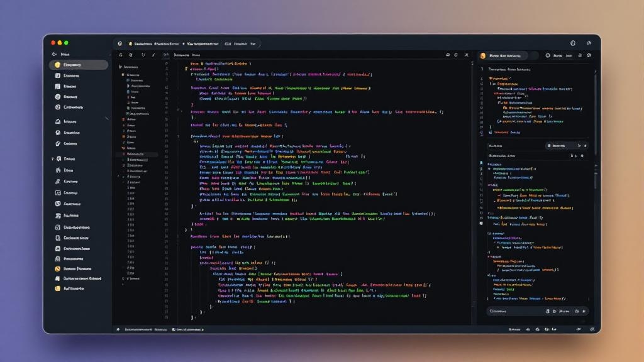Image resolution: width=644 pixels, height=362 pixels.
Task: Close the editor using the X icon above the code
Action: tap(466, 55)
